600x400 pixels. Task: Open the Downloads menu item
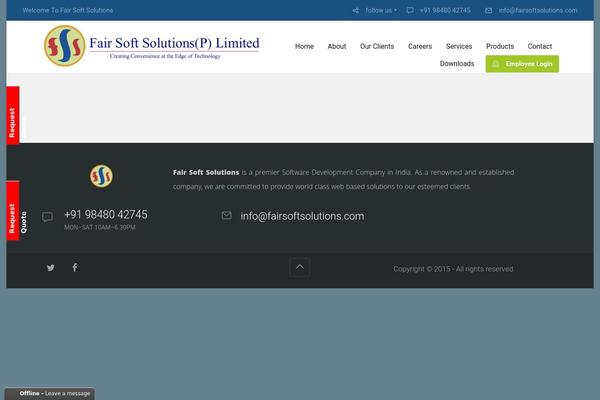[457, 64]
